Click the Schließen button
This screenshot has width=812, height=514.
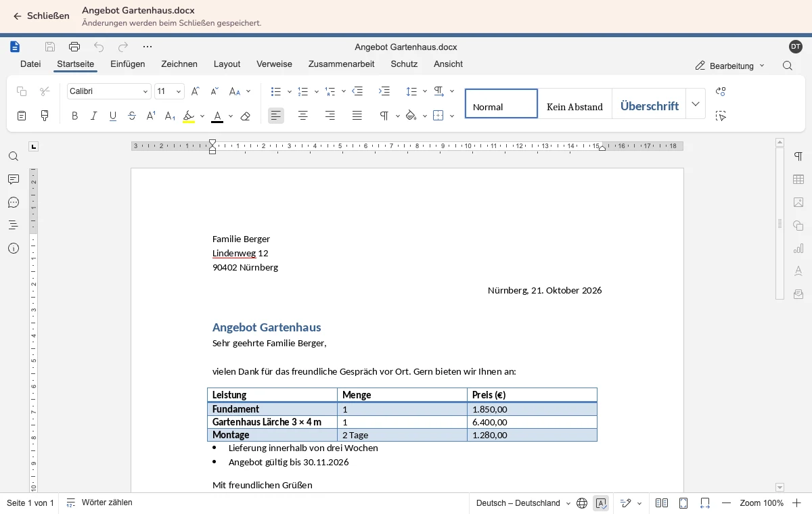click(41, 16)
